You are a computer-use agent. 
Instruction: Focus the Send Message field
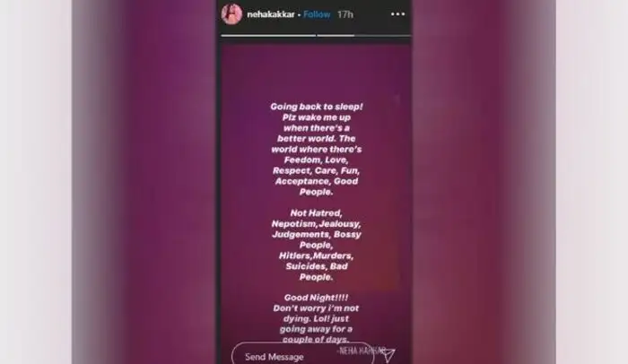[303, 356]
